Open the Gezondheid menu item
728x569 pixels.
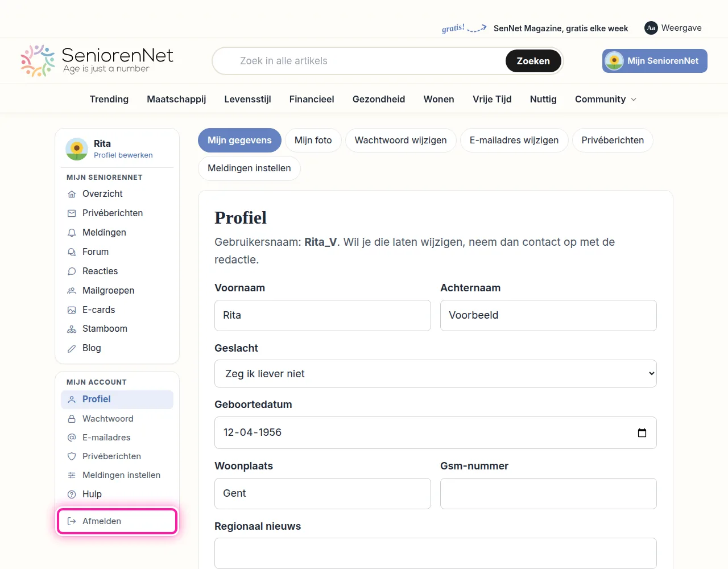tap(379, 100)
